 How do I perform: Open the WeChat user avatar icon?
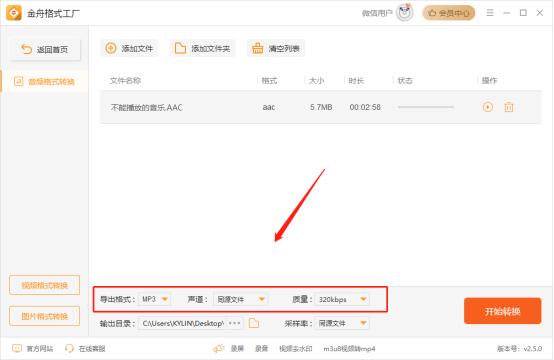click(405, 13)
